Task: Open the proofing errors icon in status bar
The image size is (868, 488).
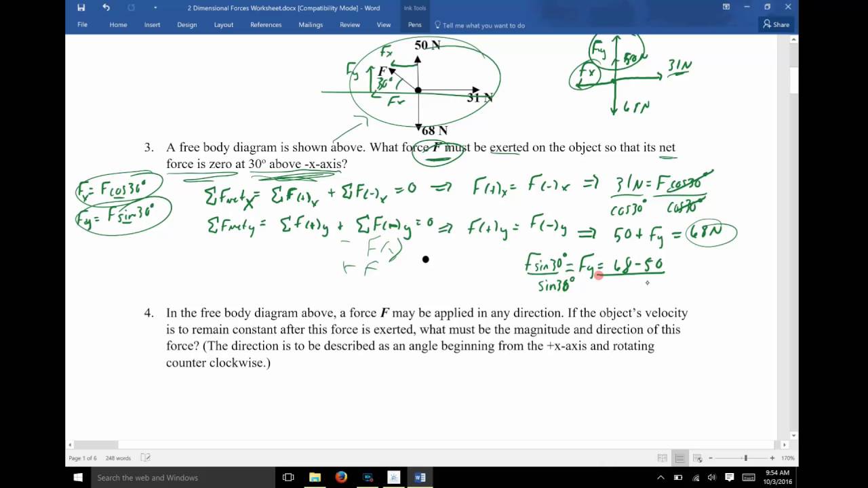Action: pos(145,458)
